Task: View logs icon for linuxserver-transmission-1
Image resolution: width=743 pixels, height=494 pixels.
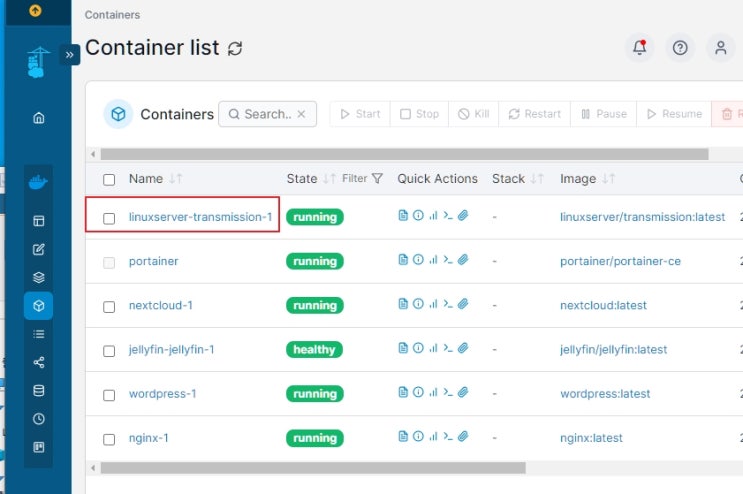Action: point(403,216)
